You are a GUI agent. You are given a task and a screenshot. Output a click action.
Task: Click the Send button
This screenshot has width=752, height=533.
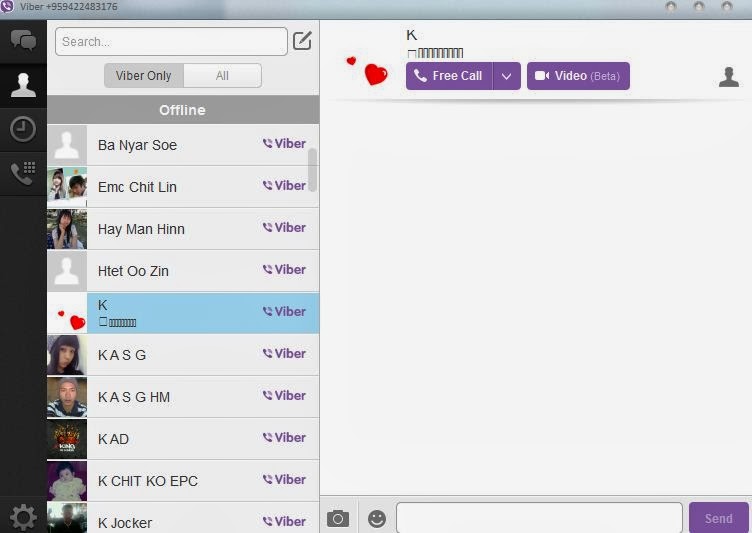coord(718,518)
